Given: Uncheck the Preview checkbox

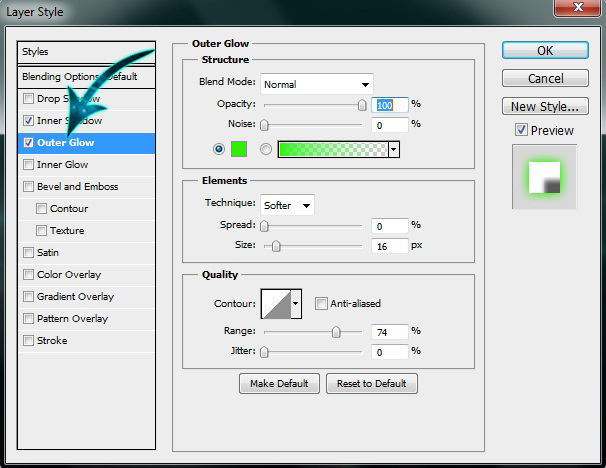Looking at the screenshot, I should click(x=521, y=130).
